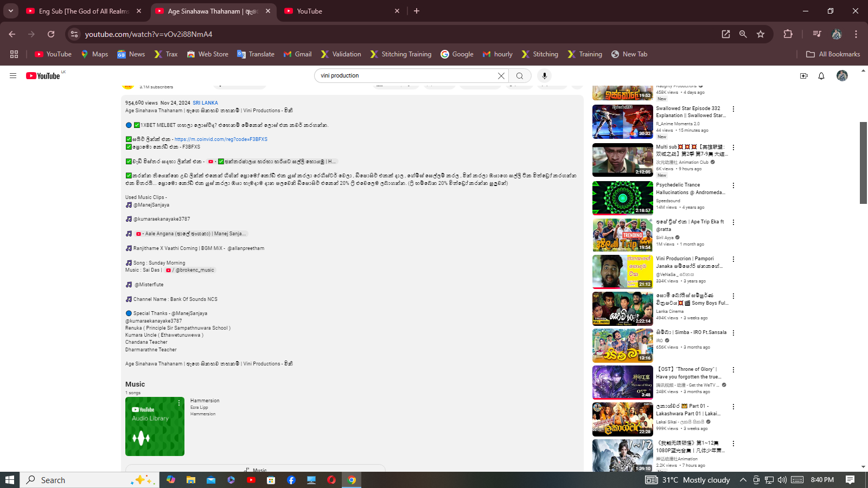The image size is (868, 488).
Task: Open the Windows Start menu
Action: click(9, 480)
